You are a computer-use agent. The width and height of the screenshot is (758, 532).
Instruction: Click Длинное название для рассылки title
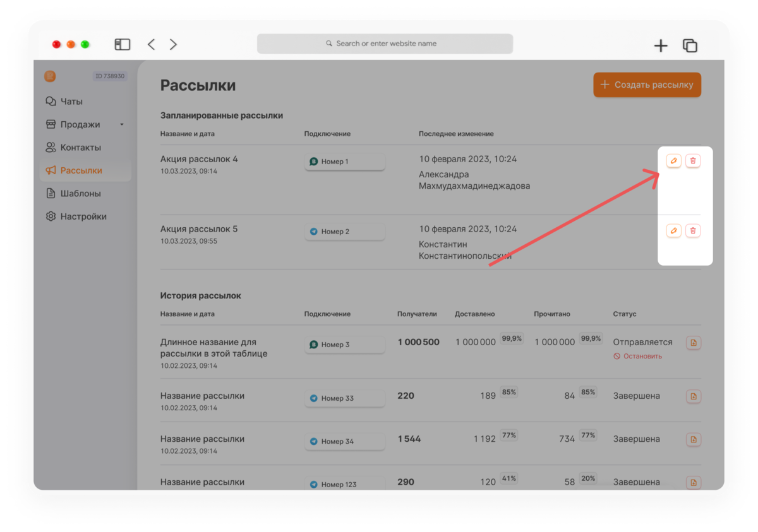[x=214, y=348]
